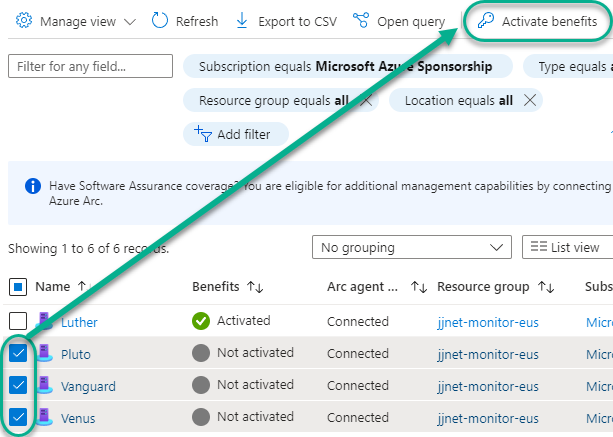Check the Luther row checkbox
613x437 pixels.
coord(18,321)
